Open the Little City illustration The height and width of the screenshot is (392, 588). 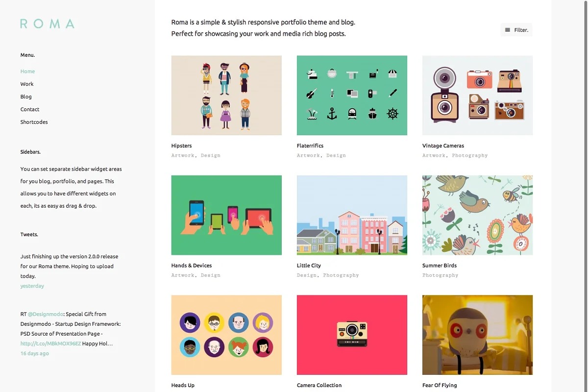(x=352, y=215)
